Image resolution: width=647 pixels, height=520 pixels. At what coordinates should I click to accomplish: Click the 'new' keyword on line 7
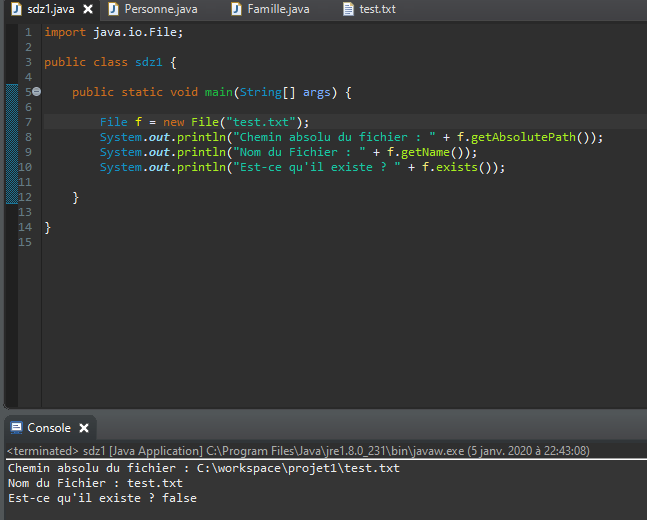coord(173,122)
